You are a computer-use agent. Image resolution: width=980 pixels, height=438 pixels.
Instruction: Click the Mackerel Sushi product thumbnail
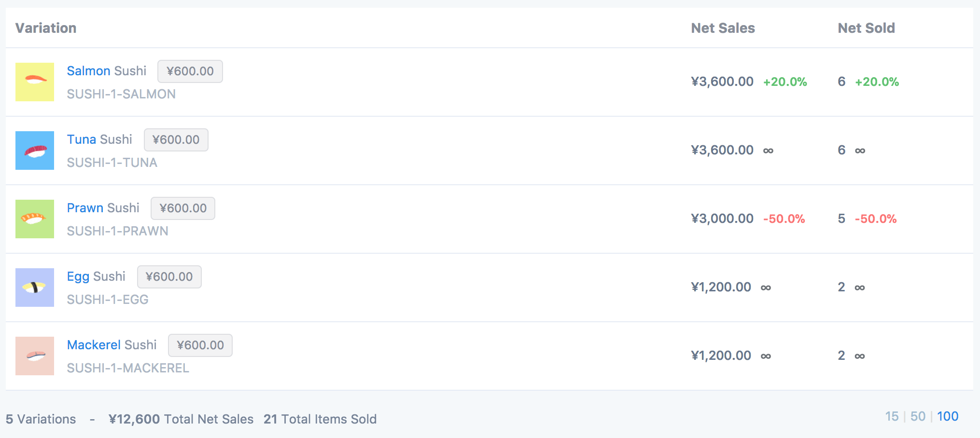click(35, 356)
